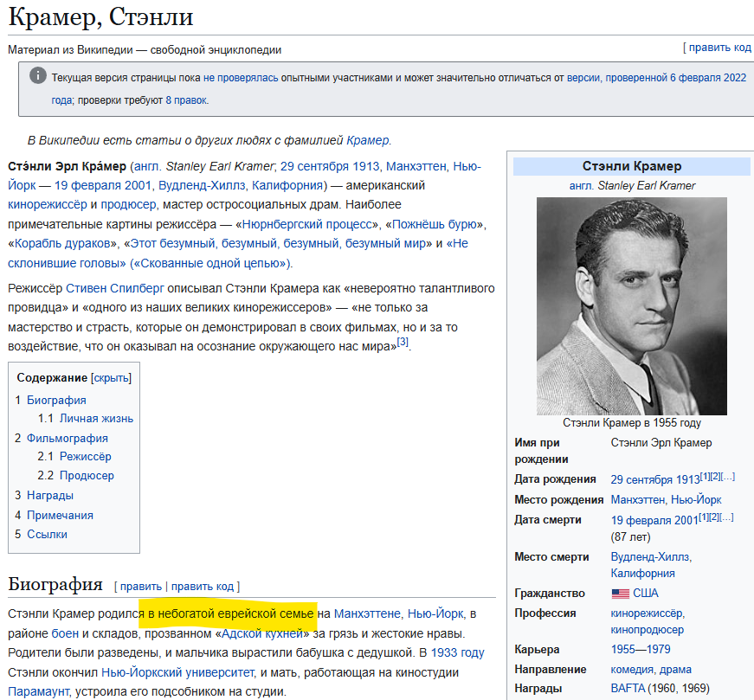Open 'драма' genre link in infobox
This screenshot has height=700, width=754.
pos(675,670)
